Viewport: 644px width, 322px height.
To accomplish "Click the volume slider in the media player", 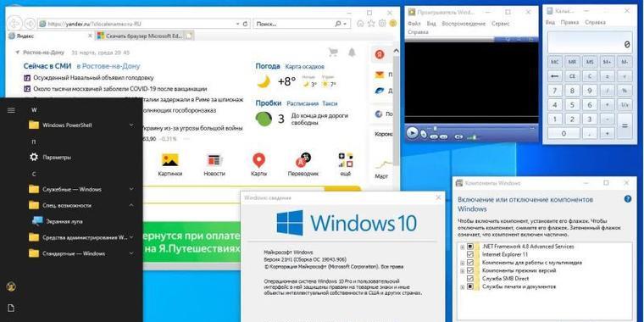I will 474,137.
